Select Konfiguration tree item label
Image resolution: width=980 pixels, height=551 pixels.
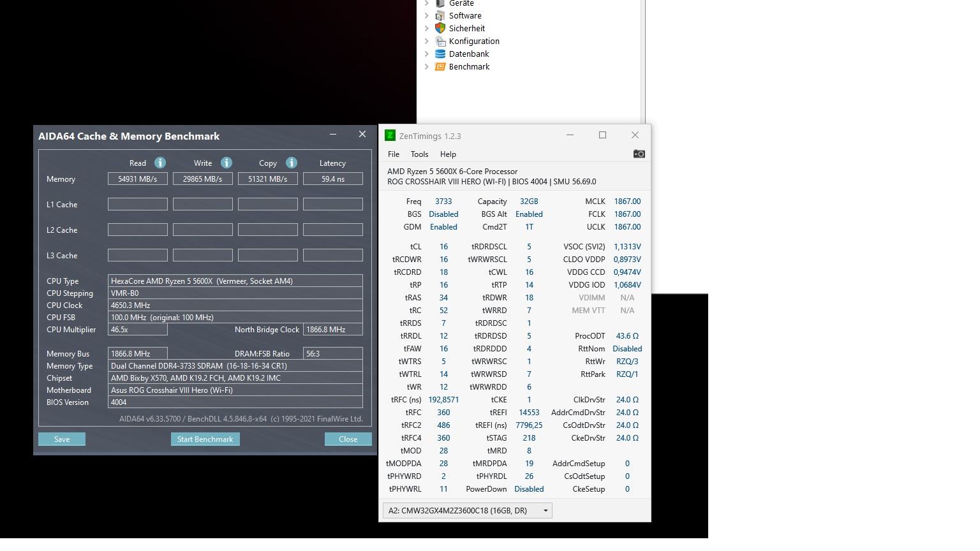(x=474, y=41)
